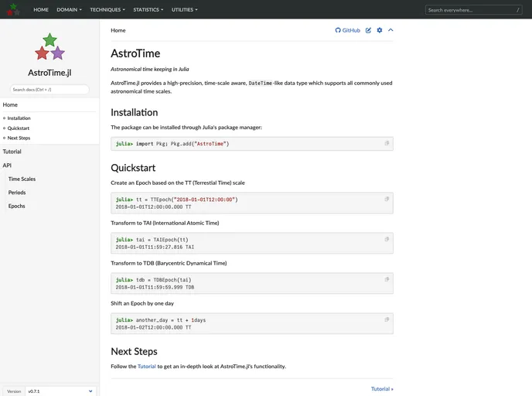532x396 pixels.
Task: Expand the STATISTICS dropdown menu
Action: [148, 9]
